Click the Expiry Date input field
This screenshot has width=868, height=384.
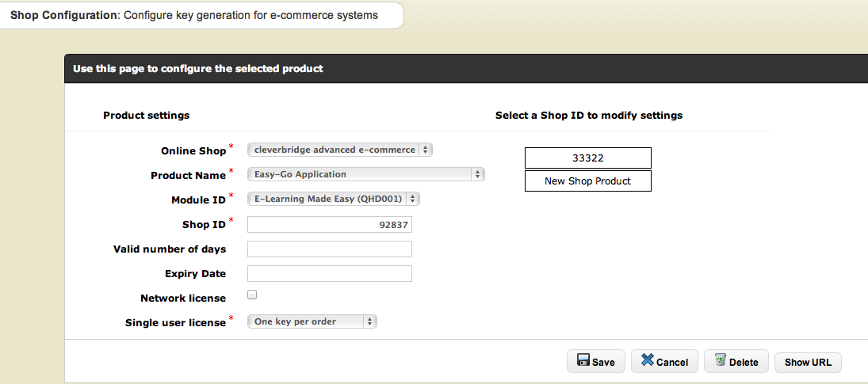(x=330, y=274)
